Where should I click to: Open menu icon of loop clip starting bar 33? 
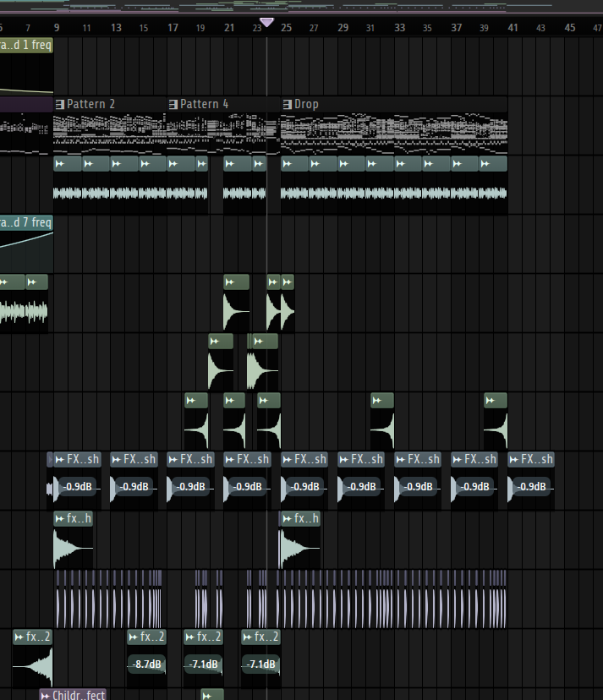click(x=400, y=164)
